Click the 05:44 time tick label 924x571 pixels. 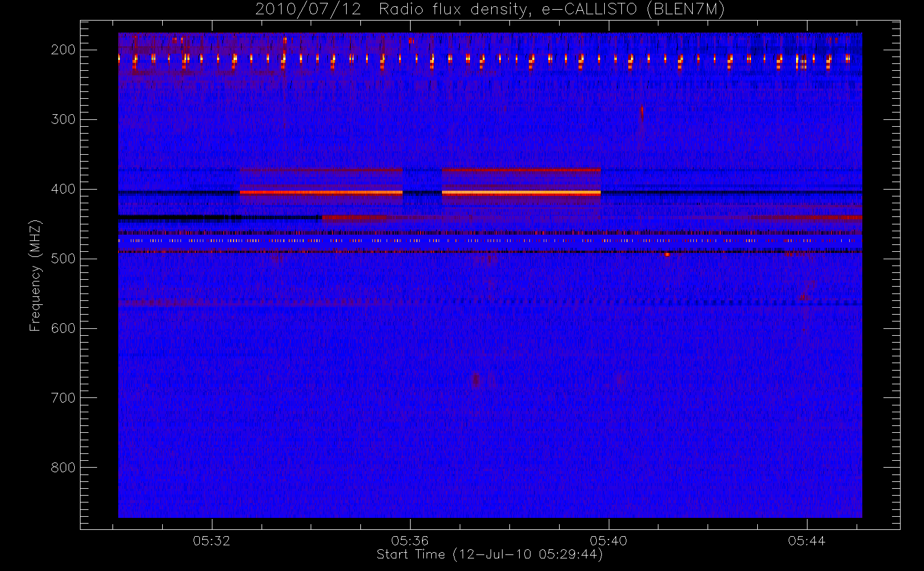807,541
